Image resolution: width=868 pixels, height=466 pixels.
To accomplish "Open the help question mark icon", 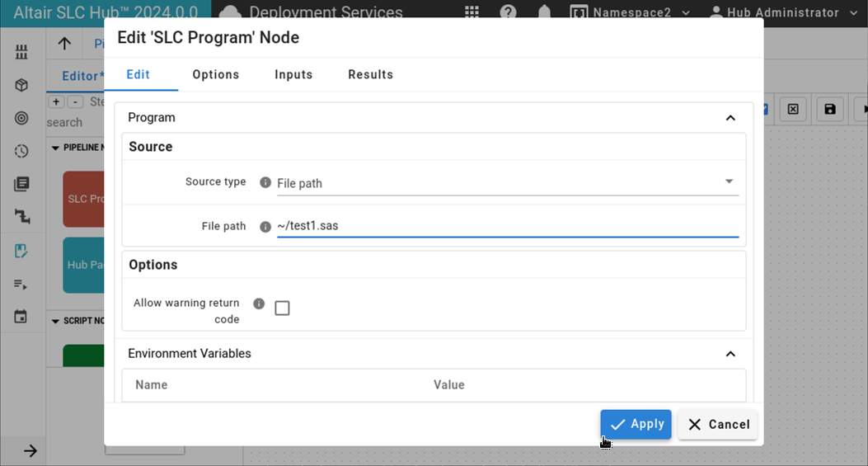I will pyautogui.click(x=508, y=12).
